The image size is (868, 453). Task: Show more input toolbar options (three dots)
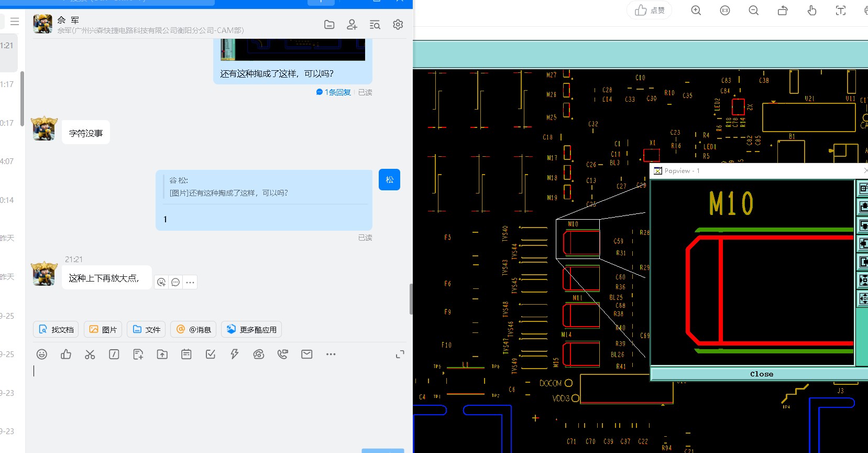[x=331, y=354]
